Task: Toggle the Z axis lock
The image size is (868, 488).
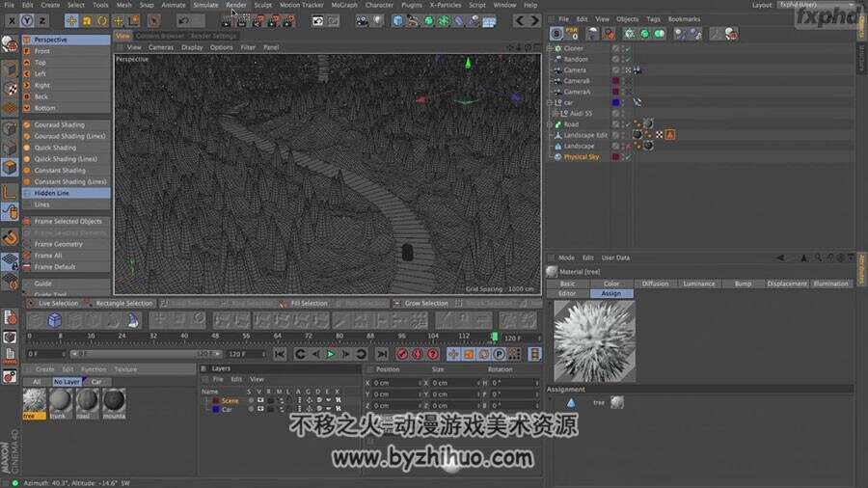Action: (42, 21)
